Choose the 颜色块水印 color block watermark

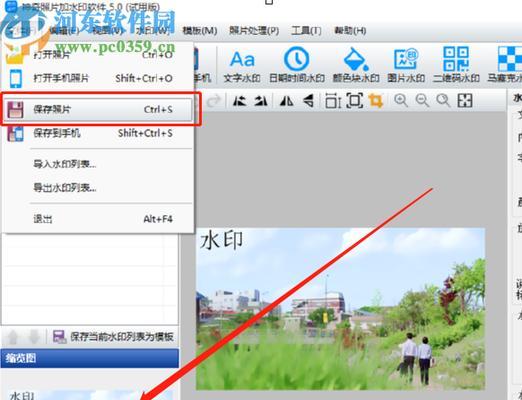click(x=356, y=66)
